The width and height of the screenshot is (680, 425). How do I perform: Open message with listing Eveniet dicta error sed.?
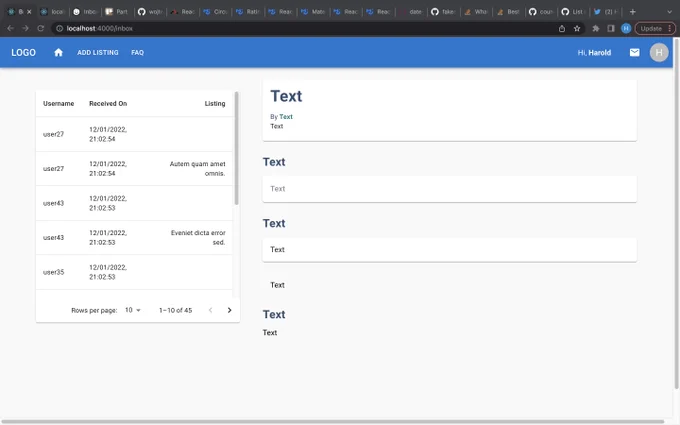[x=134, y=238]
